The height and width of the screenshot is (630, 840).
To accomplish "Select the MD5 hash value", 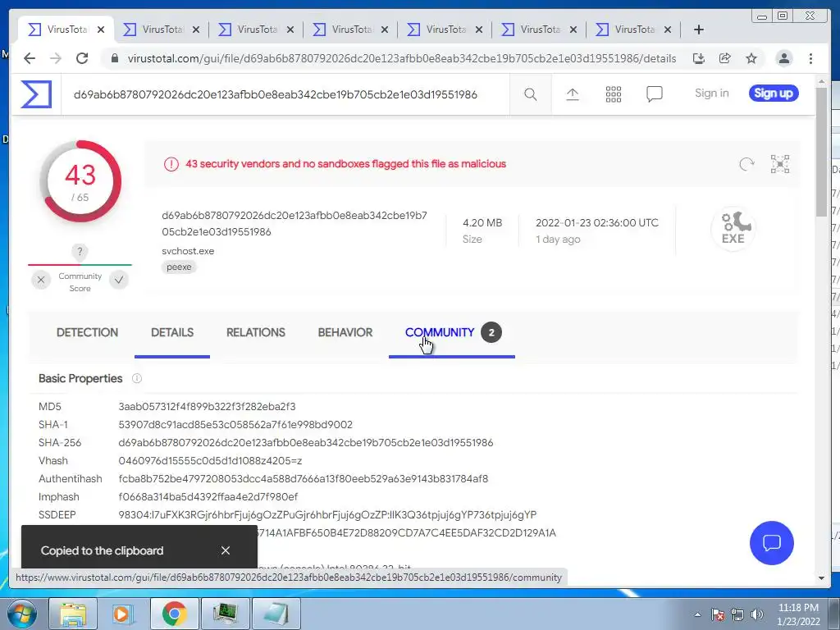I will pos(207,407).
